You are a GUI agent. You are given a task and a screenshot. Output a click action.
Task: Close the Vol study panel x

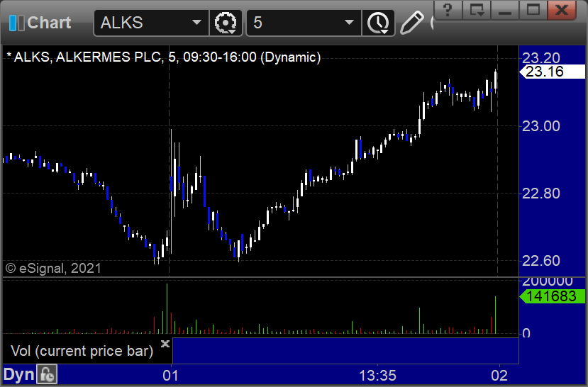pyautogui.click(x=165, y=344)
